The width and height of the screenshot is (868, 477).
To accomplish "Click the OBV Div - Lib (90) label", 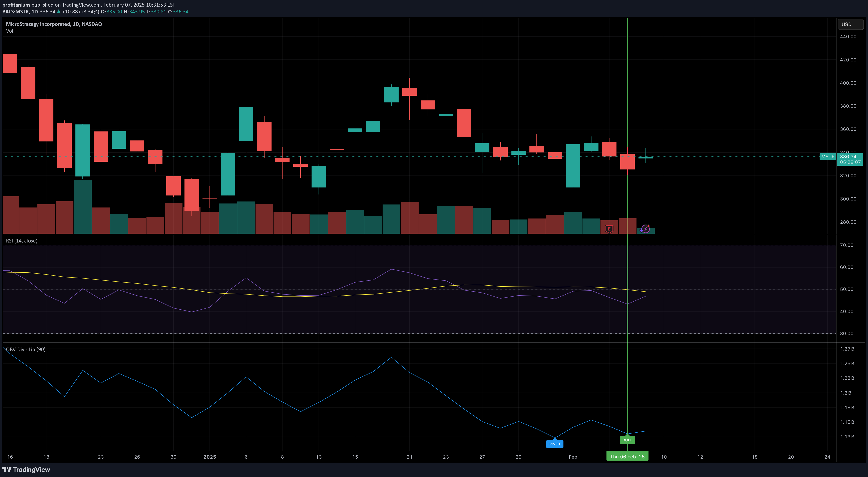I will [26, 349].
